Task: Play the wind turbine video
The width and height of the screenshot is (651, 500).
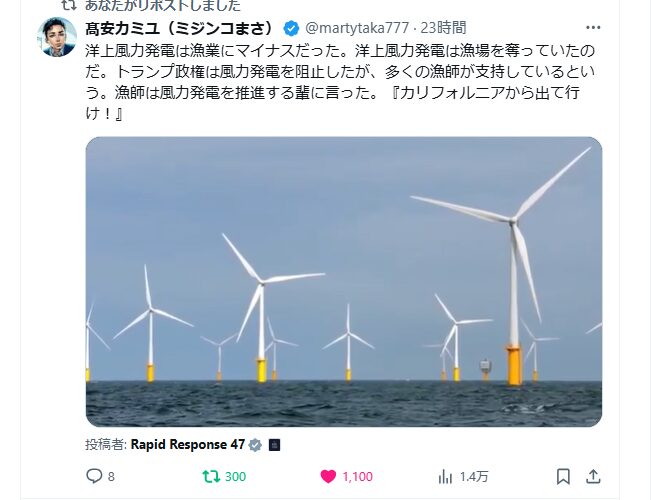Action: [x=344, y=282]
